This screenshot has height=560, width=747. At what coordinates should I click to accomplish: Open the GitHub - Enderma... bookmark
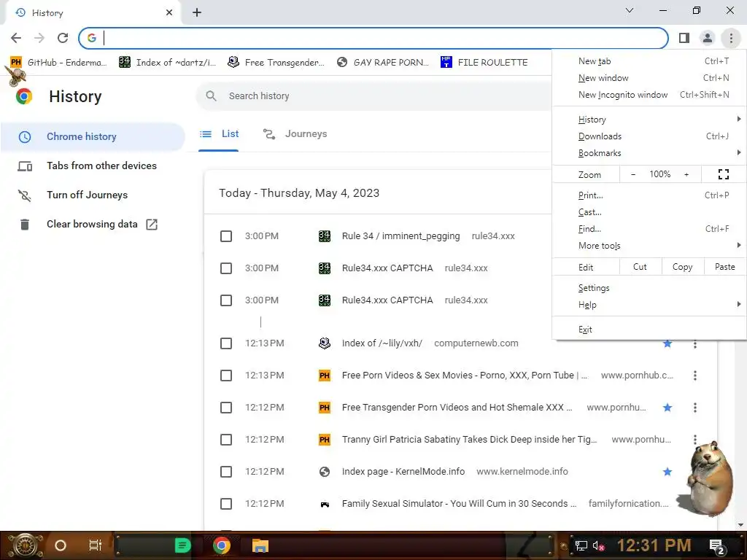(58, 63)
